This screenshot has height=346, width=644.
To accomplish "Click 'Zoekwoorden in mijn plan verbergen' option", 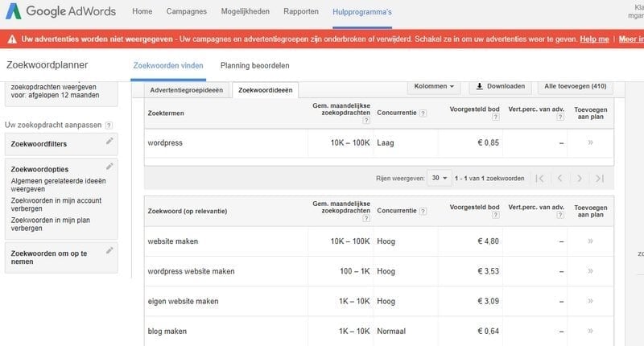I will [51, 224].
